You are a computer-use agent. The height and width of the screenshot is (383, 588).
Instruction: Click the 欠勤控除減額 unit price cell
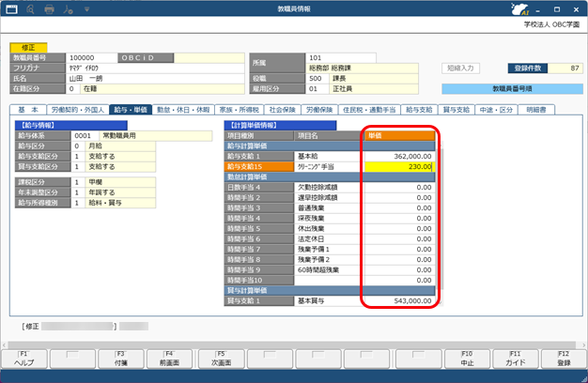point(399,187)
